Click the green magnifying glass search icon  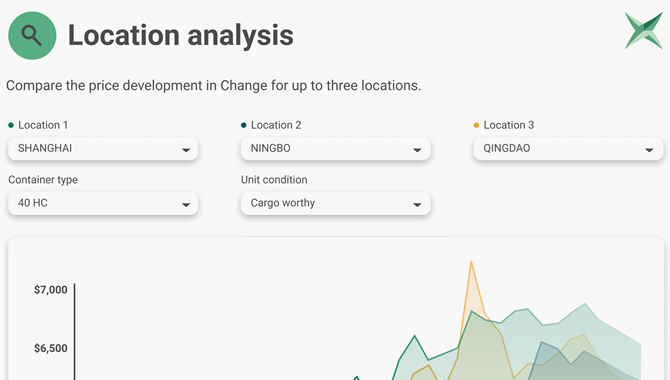32,35
